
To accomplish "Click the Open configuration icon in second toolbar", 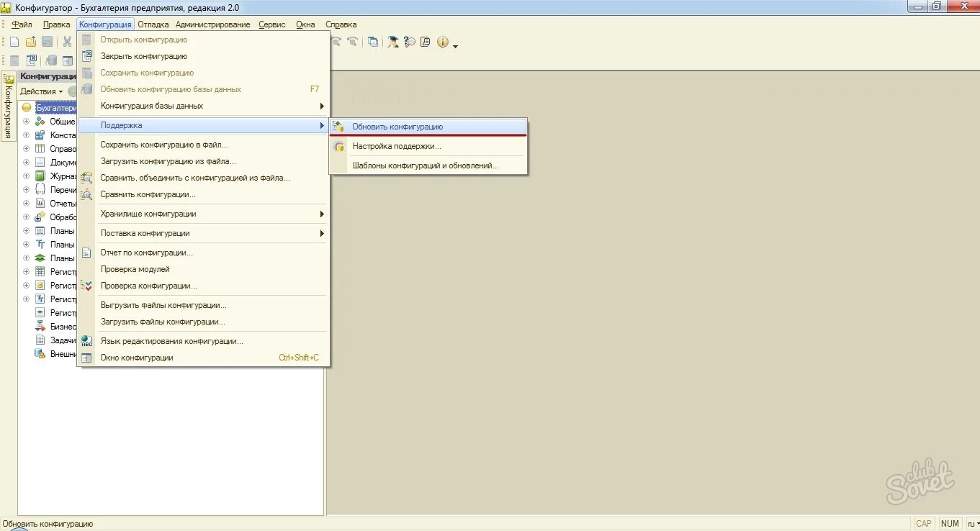I will 14,60.
